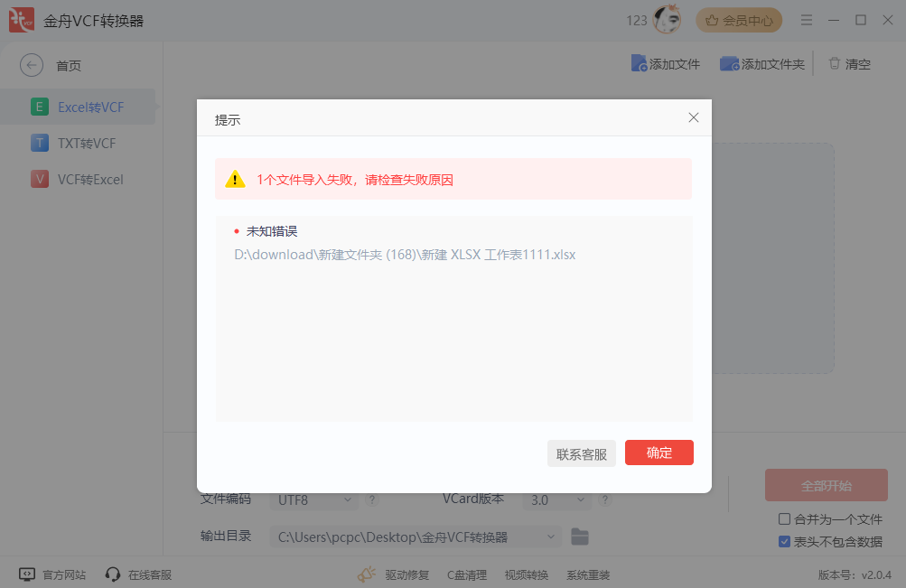Click the headset icon beside 在线客服

(113, 574)
